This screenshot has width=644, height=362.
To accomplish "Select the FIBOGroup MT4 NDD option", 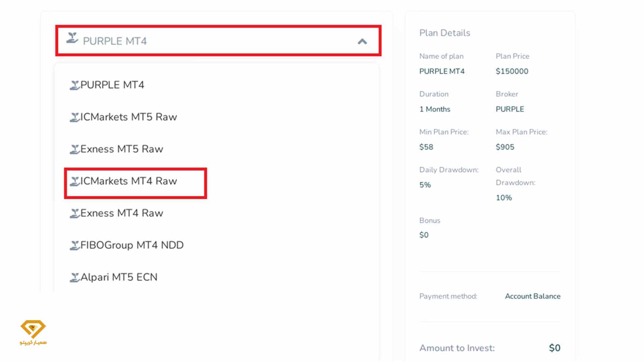I will (132, 245).
